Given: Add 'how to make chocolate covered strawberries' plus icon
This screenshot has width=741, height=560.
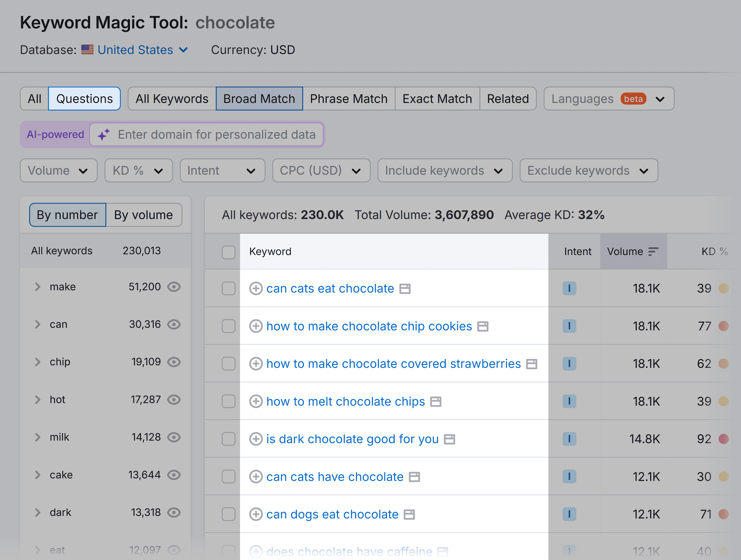Looking at the screenshot, I should pyautogui.click(x=256, y=364).
